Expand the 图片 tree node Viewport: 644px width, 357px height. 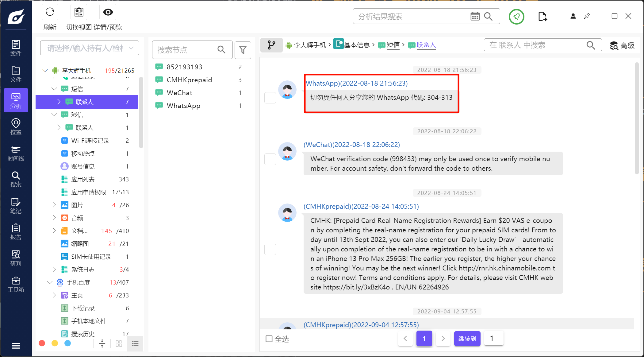(x=54, y=205)
